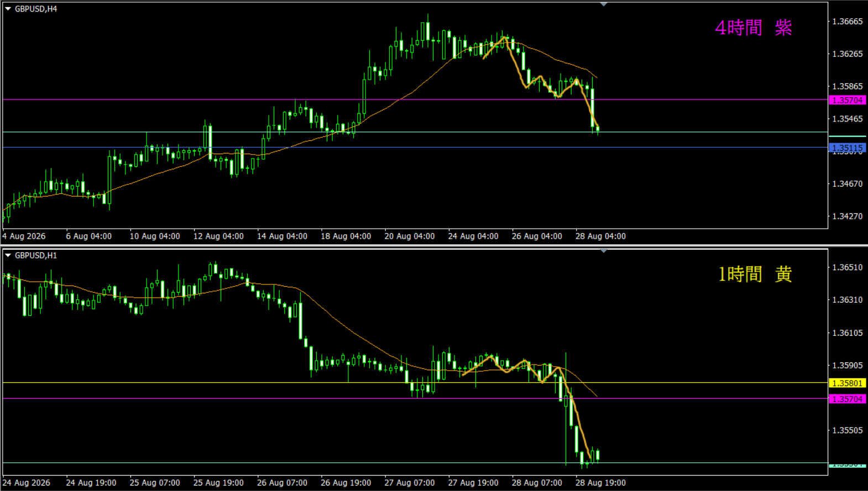The height and width of the screenshot is (491, 868).
Task: Click the 1.36665 price scale value
Action: click(x=848, y=22)
